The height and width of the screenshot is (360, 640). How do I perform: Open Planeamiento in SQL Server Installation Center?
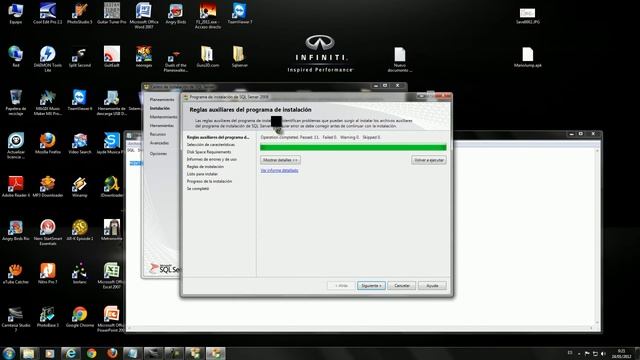(x=162, y=100)
